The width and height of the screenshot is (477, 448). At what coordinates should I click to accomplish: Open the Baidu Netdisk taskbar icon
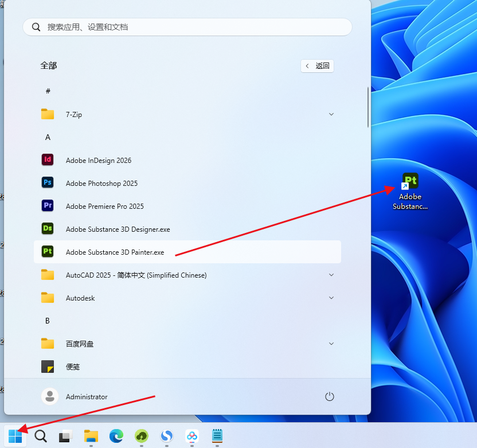click(192, 436)
